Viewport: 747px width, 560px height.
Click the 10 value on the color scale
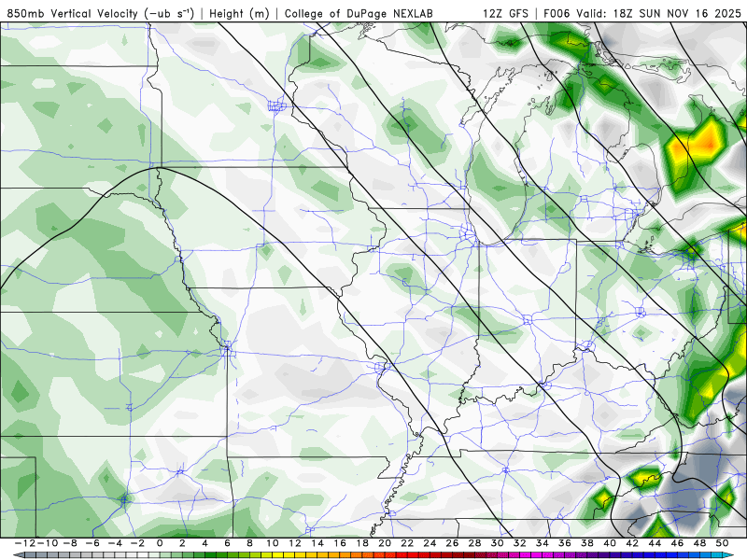coord(272,543)
